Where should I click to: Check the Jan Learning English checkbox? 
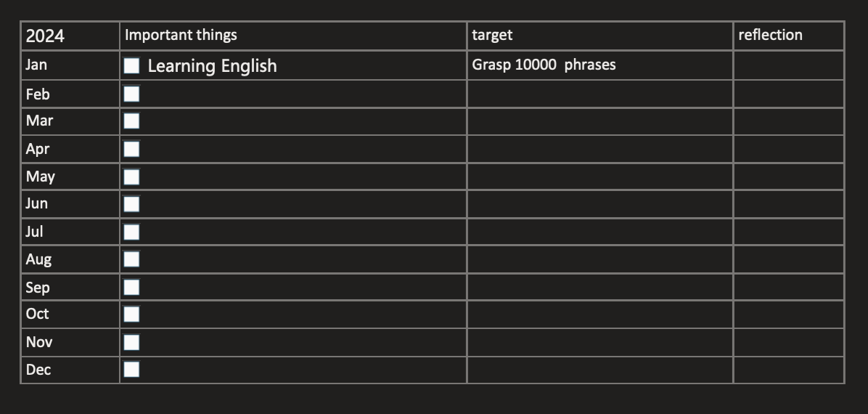(x=131, y=65)
